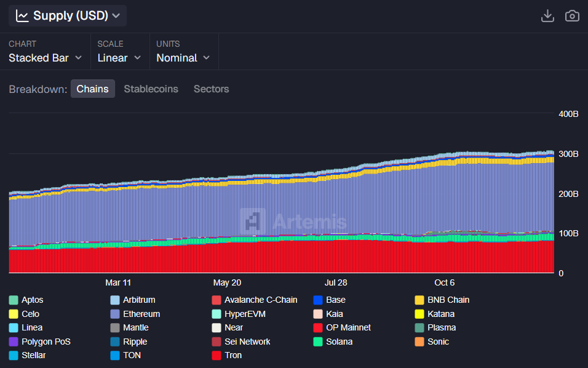The height and width of the screenshot is (368, 588).
Task: Toggle the Celo legend swatch
Action: coord(14,314)
